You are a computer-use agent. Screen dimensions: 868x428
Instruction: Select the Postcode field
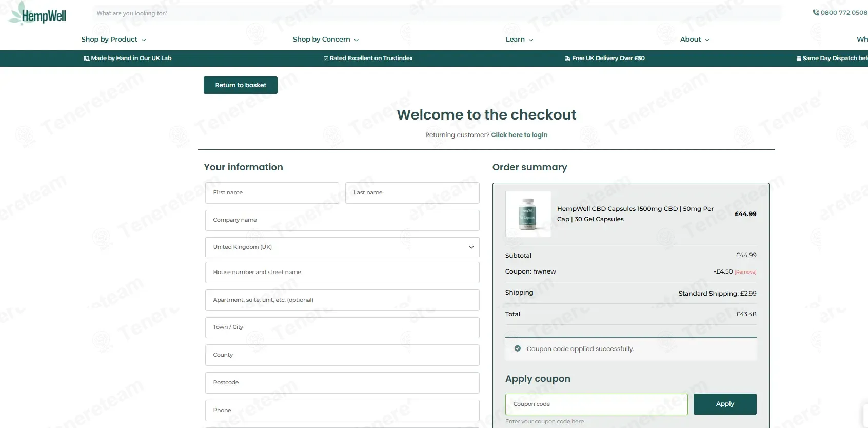click(342, 383)
